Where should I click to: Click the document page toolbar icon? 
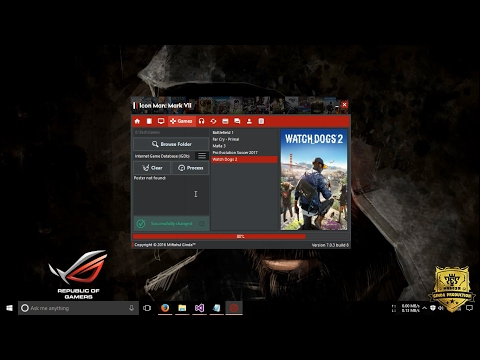tap(149, 121)
